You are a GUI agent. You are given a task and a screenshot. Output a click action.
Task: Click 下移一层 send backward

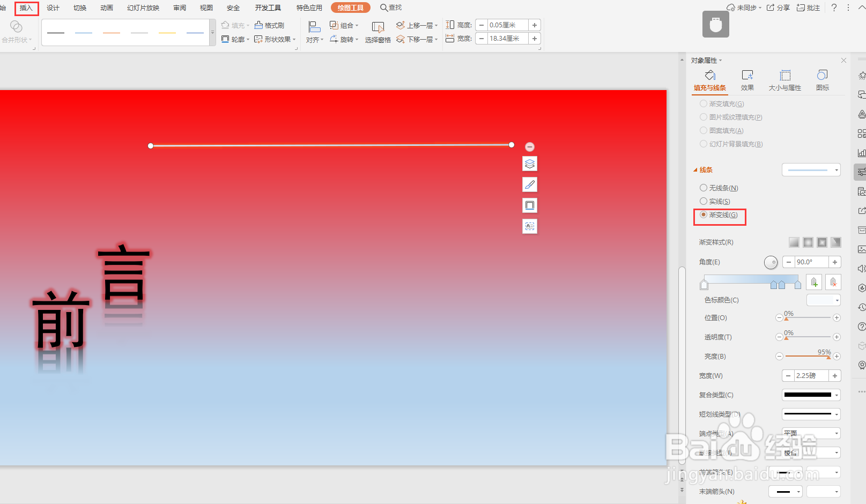417,39
